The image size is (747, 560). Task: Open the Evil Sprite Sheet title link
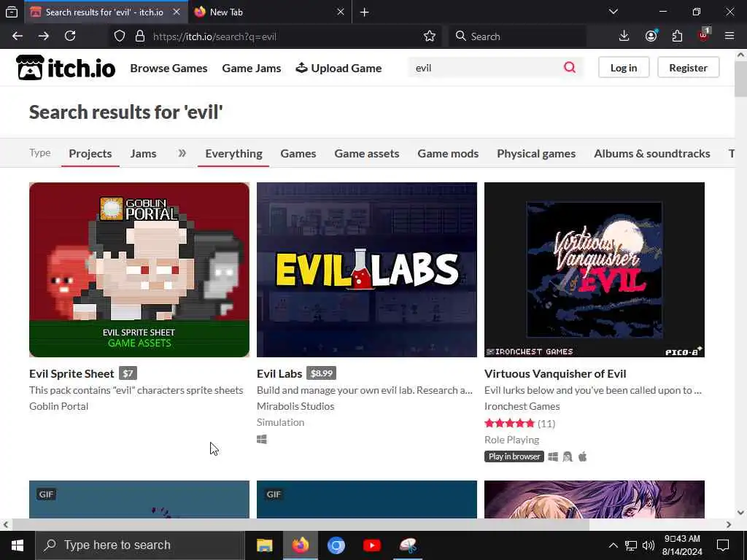tap(71, 374)
